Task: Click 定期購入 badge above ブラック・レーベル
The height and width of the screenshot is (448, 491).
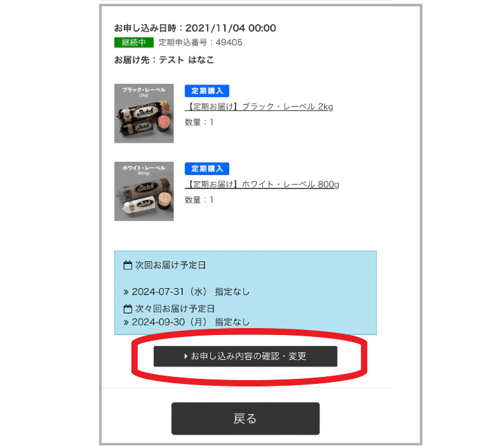Action: coord(207,91)
